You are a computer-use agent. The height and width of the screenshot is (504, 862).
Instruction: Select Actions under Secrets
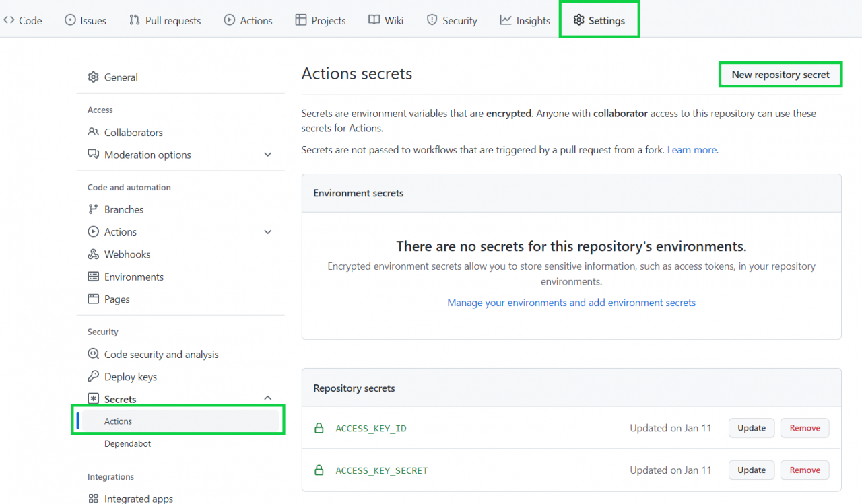click(178, 421)
